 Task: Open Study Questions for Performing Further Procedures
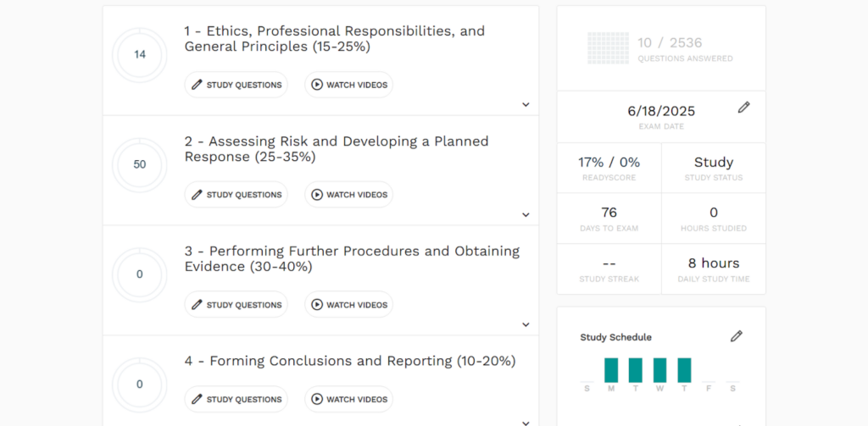tap(236, 305)
